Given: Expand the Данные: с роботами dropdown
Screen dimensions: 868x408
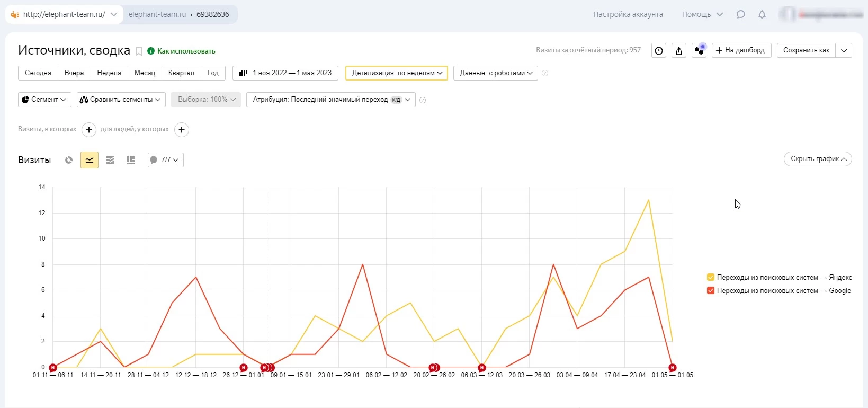Looking at the screenshot, I should 496,73.
